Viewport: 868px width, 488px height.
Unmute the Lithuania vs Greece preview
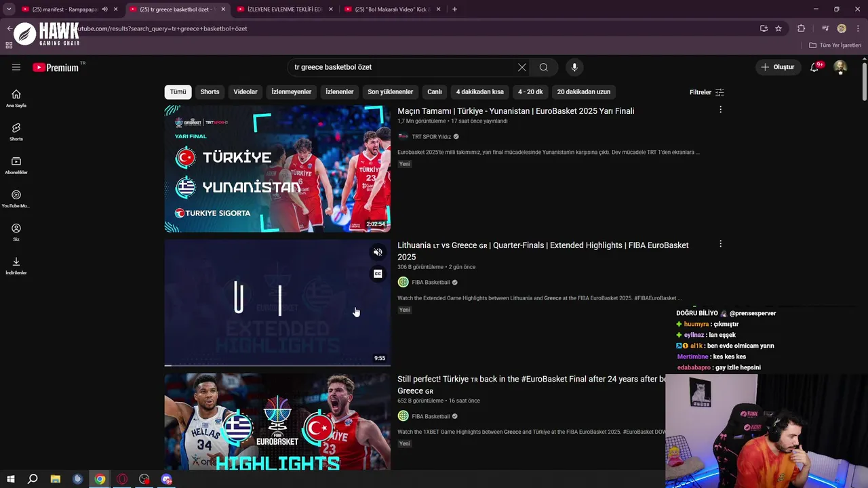(x=378, y=252)
